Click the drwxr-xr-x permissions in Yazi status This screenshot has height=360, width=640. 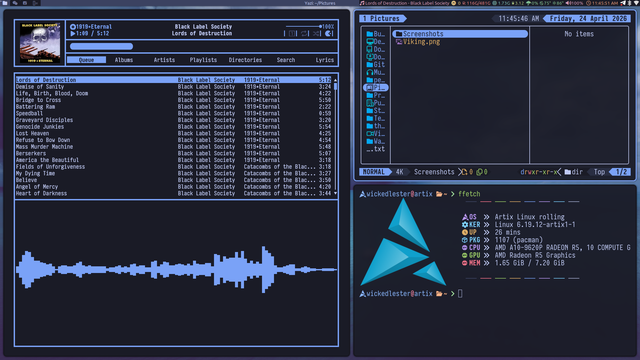(x=538, y=172)
